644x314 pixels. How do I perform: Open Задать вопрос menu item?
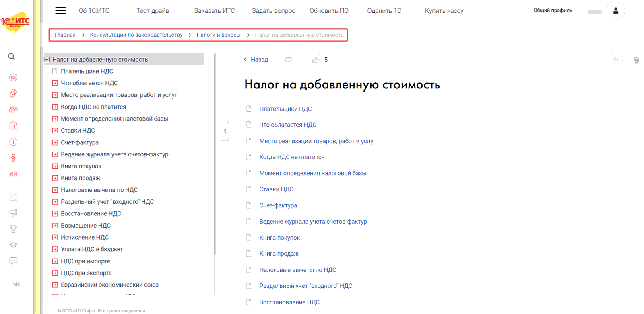[x=273, y=11]
